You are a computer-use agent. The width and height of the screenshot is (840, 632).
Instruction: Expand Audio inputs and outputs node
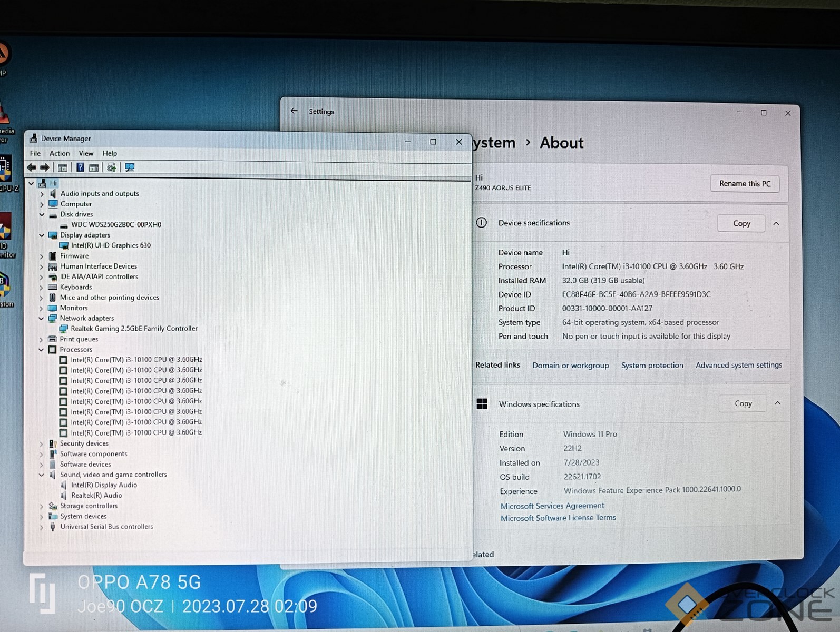coord(42,194)
